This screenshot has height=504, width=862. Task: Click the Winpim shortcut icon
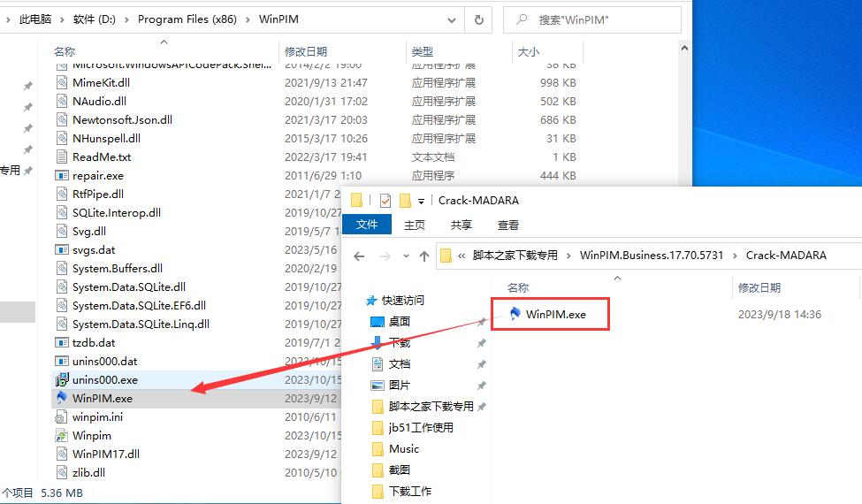click(62, 436)
